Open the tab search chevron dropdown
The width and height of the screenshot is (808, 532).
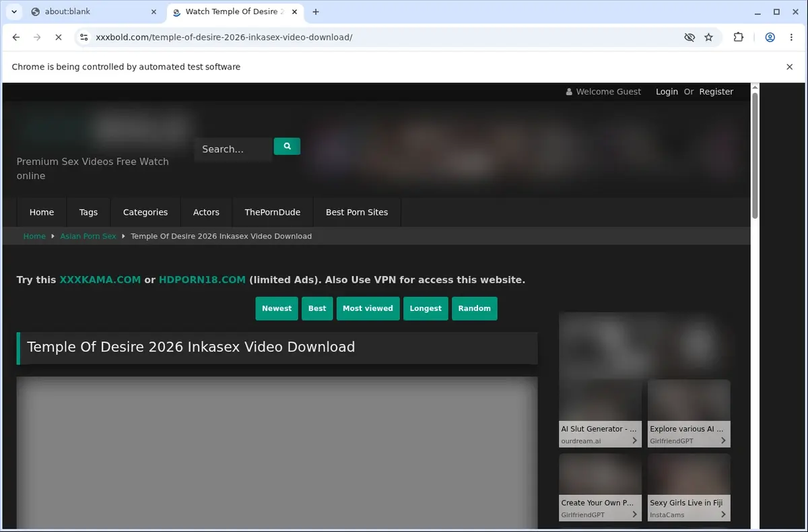click(x=14, y=11)
